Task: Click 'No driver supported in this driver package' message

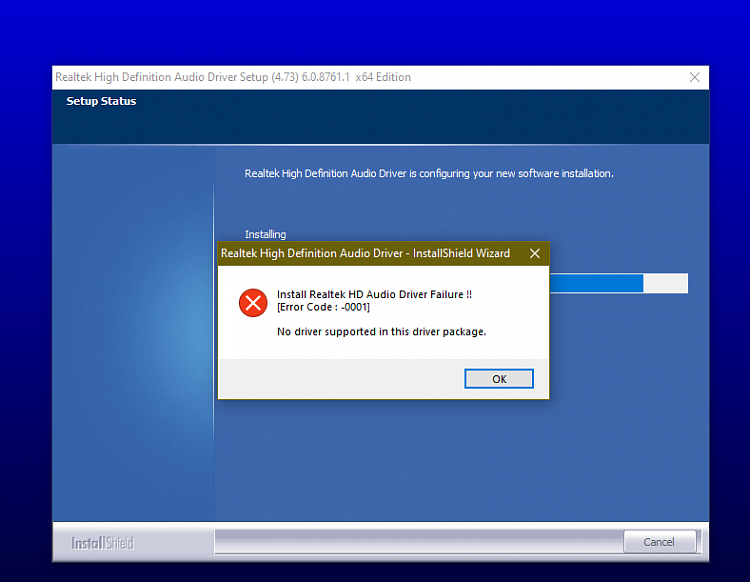Action: click(x=381, y=331)
